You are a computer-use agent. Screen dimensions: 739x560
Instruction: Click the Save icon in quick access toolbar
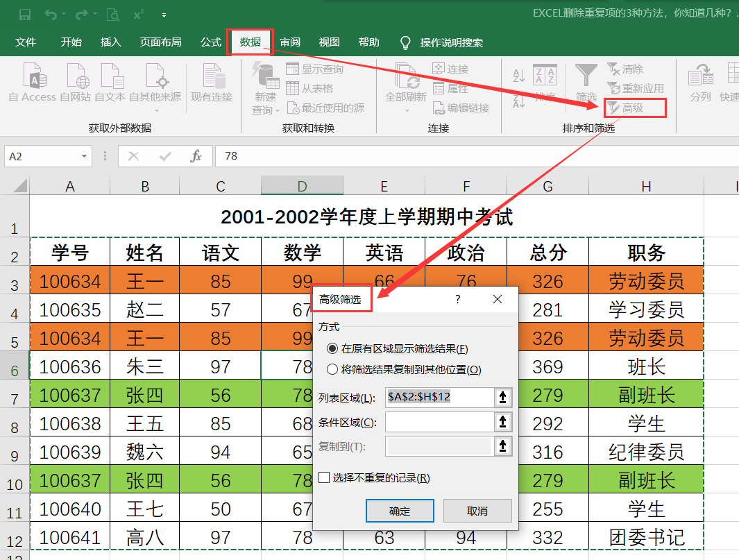pyautogui.click(x=25, y=15)
